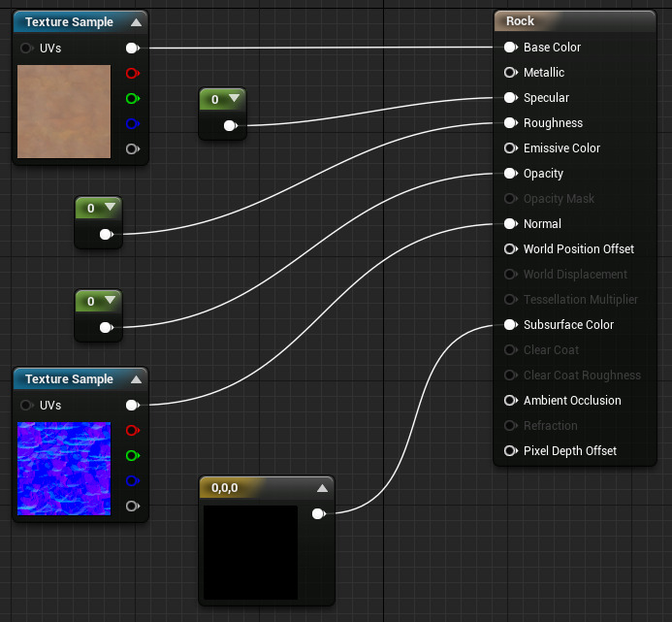Image resolution: width=672 pixels, height=622 pixels.
Task: Click blue channel output of the normal map texture
Action: [x=132, y=480]
